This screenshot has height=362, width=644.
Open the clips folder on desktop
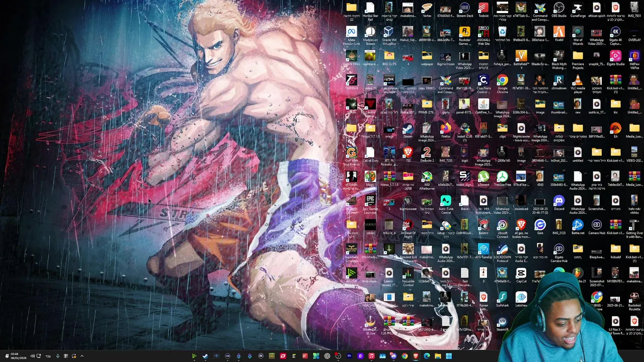coord(502,131)
